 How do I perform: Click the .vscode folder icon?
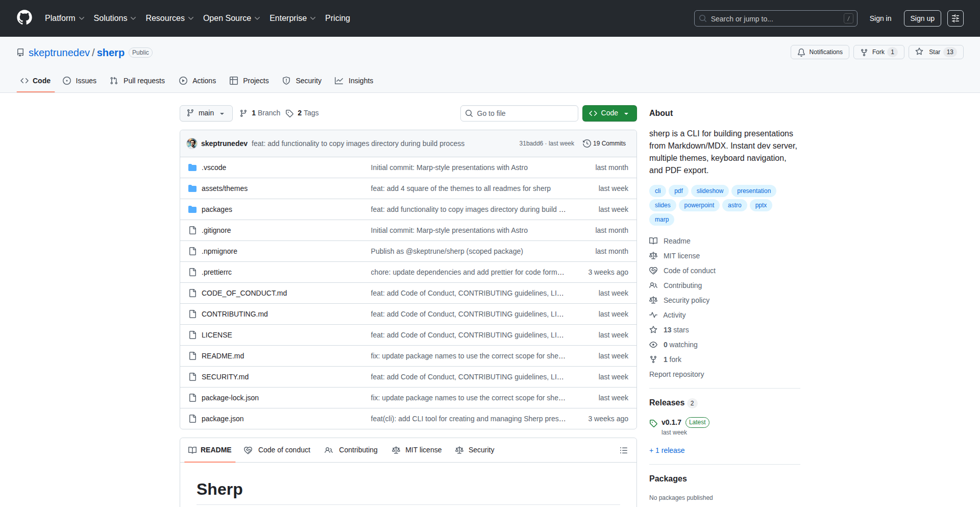192,167
